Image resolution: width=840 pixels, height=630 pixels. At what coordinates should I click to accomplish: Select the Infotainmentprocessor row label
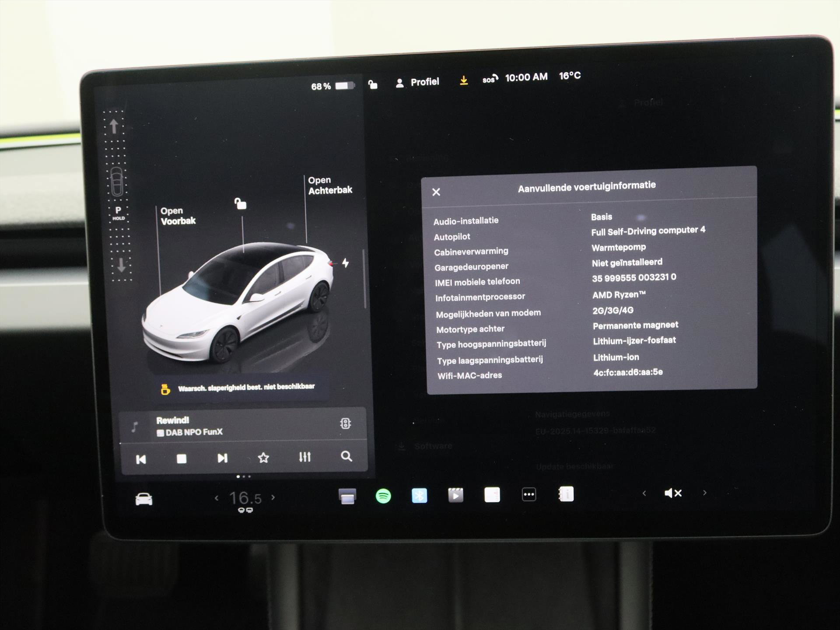[480, 297]
